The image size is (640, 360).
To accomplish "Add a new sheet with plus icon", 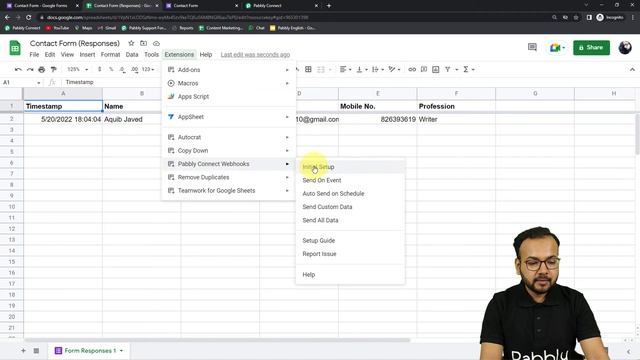I will click(23, 351).
